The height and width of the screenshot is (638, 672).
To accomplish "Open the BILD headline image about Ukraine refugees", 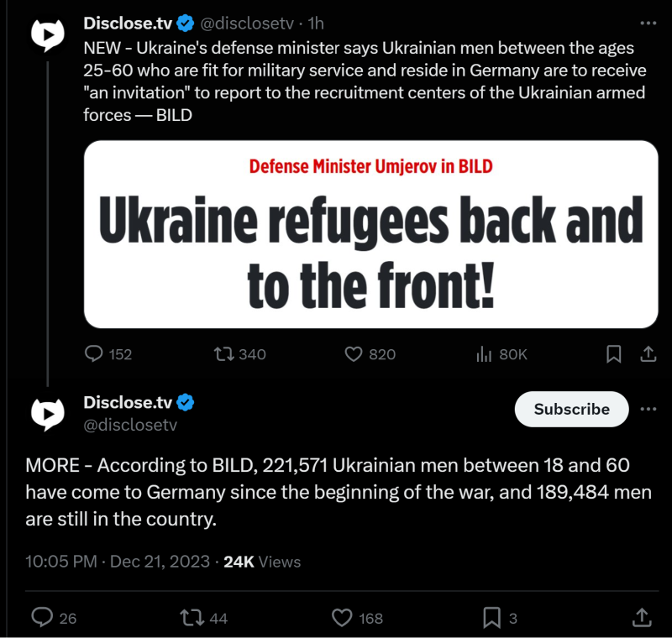I will pyautogui.click(x=370, y=233).
